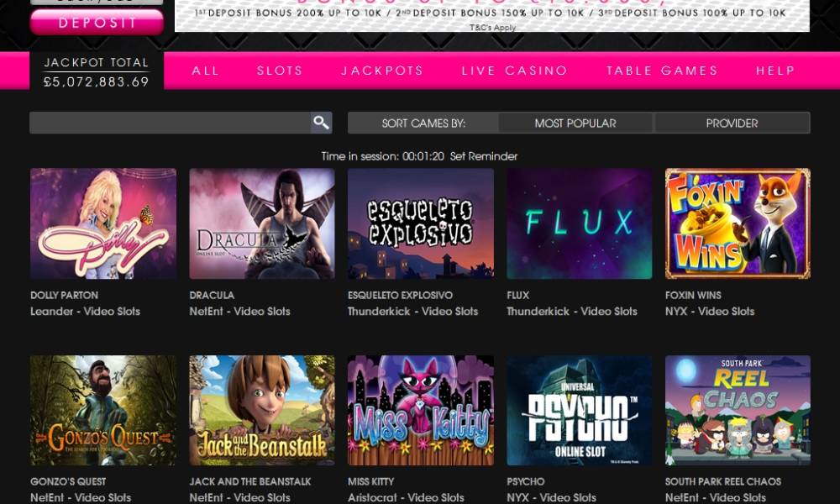Screen dimensions: 840x504
Task: Open the Table Games tab
Action: click(x=662, y=71)
